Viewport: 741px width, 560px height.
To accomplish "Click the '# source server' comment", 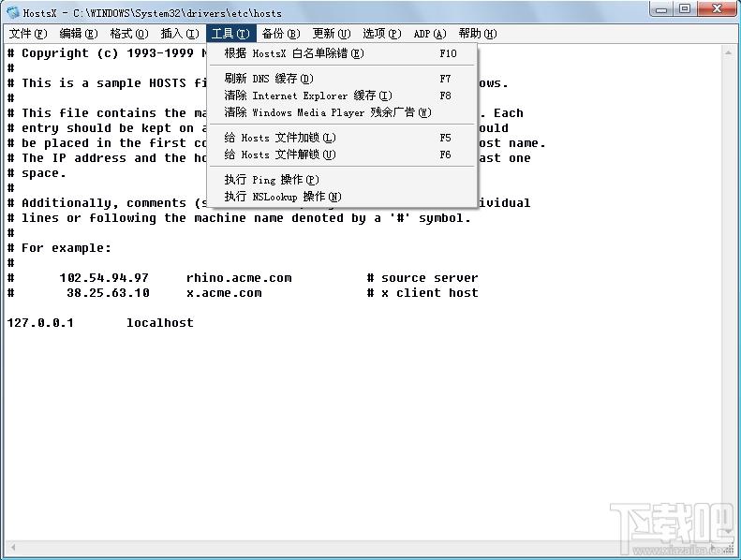I will pyautogui.click(x=422, y=278).
